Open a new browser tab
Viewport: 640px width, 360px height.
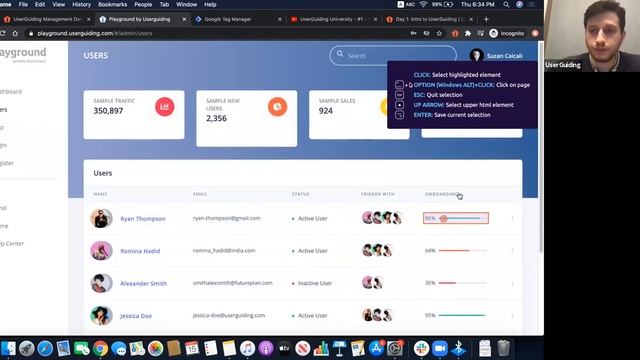point(486,19)
